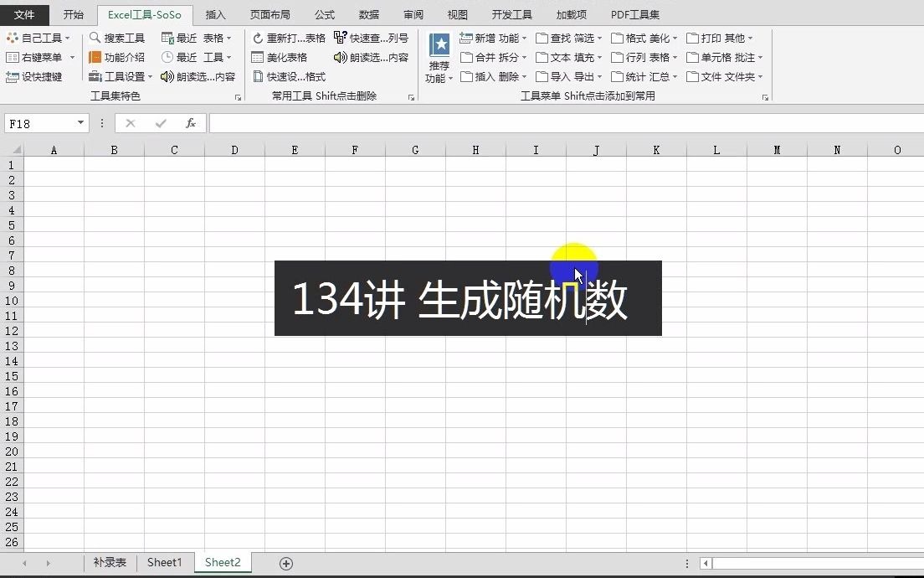Click the Insert Function fx button
924x578 pixels.
pos(191,123)
